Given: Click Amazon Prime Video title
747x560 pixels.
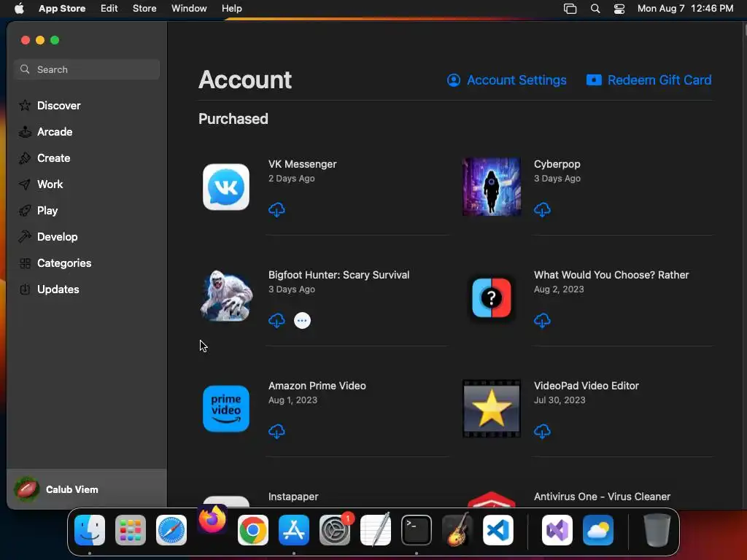Looking at the screenshot, I should (317, 386).
